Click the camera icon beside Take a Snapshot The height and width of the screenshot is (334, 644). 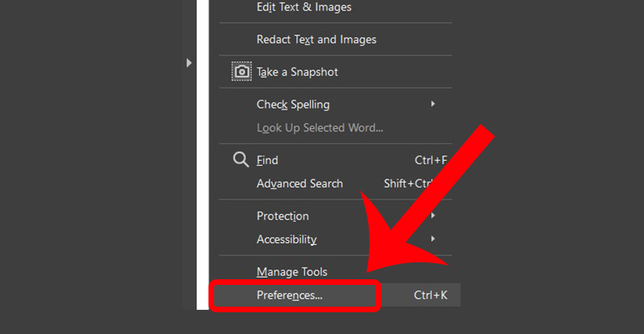click(x=241, y=72)
